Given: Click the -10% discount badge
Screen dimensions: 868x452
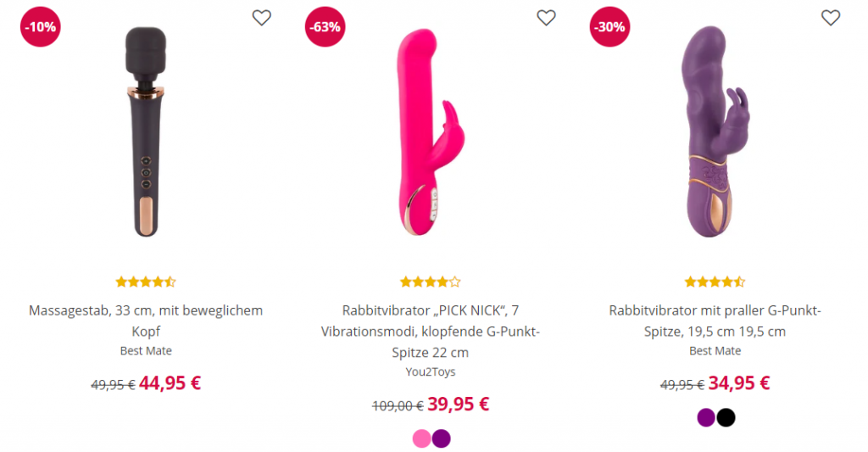Looking at the screenshot, I should [x=41, y=26].
